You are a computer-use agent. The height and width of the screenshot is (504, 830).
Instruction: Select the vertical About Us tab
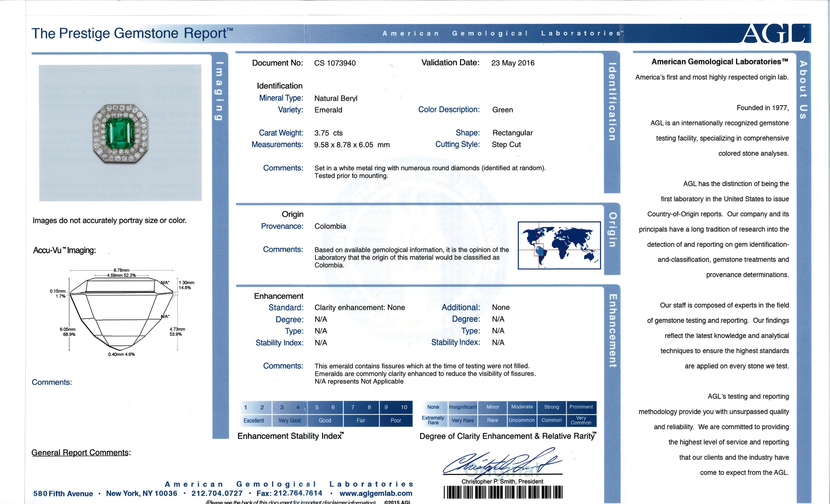803,90
